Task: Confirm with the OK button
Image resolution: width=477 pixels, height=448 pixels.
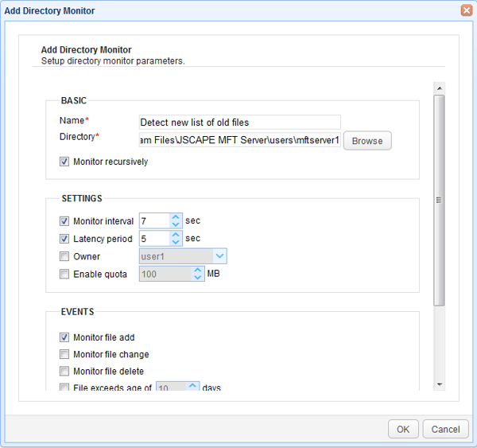Action: pos(403,429)
